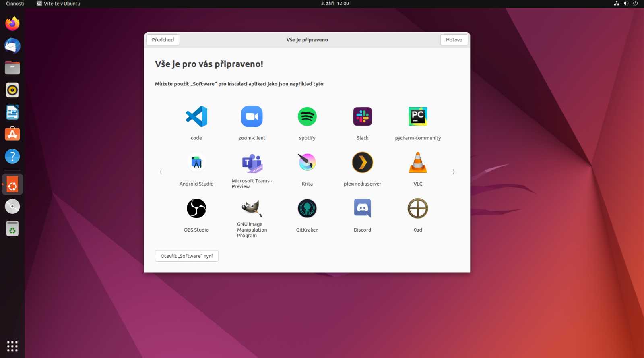Click the "plexmediaserver" label
The image size is (644, 358).
tap(363, 184)
